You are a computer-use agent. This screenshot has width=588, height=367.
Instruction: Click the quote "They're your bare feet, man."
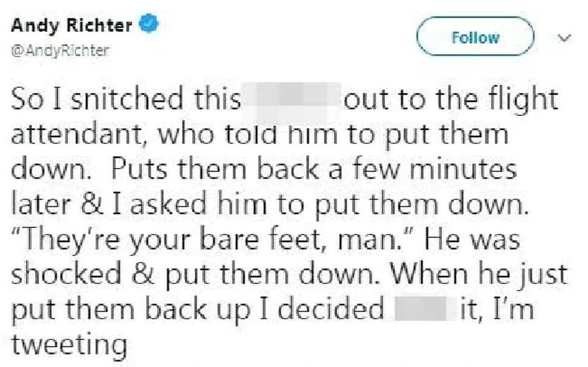212,240
